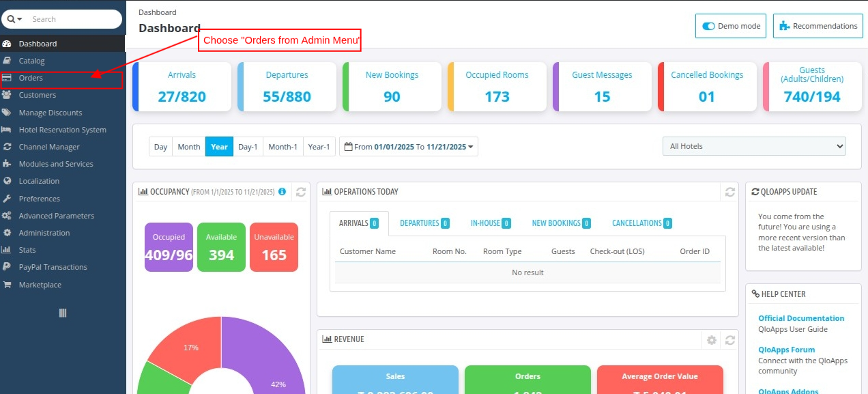Open Revenue panel settings gear
This screenshot has width=868, height=394.
point(712,340)
